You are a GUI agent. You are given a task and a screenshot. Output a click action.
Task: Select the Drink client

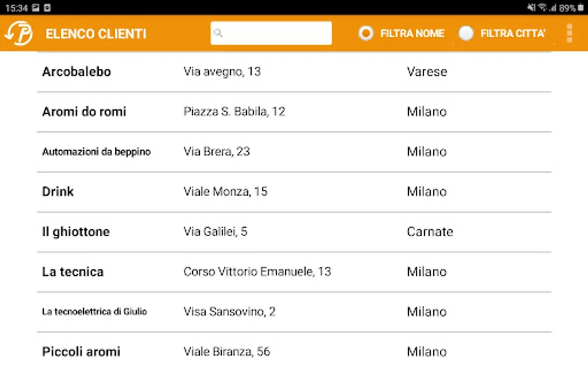click(x=58, y=192)
